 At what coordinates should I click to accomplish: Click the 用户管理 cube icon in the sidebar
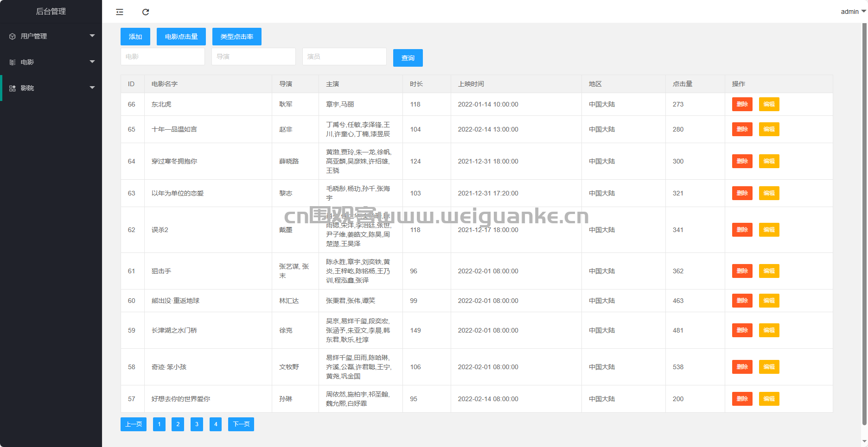pyautogui.click(x=13, y=36)
